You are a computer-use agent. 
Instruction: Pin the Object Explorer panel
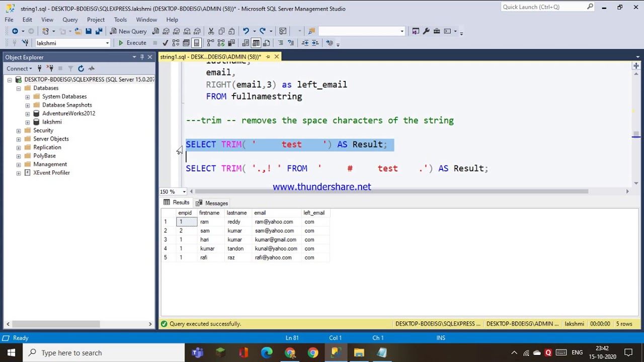[x=142, y=57]
